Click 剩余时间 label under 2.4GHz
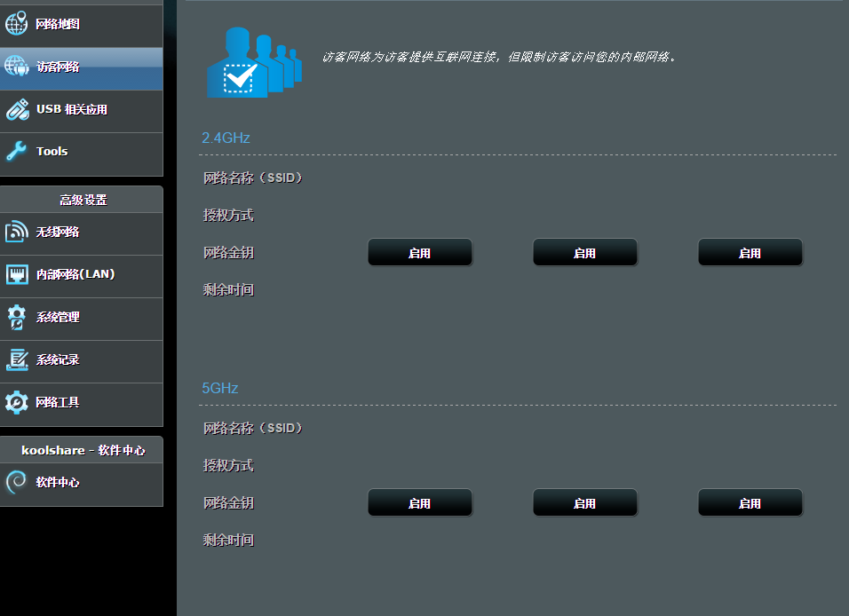 click(x=228, y=289)
